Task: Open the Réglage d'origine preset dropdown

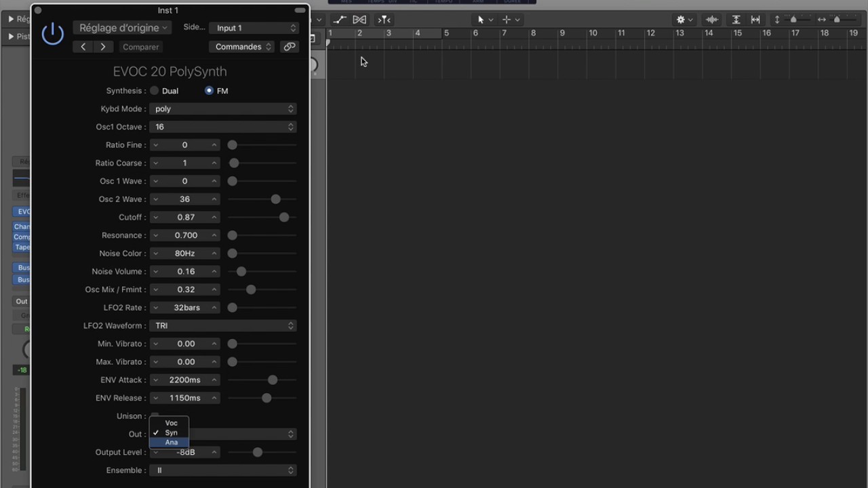Action: point(122,28)
